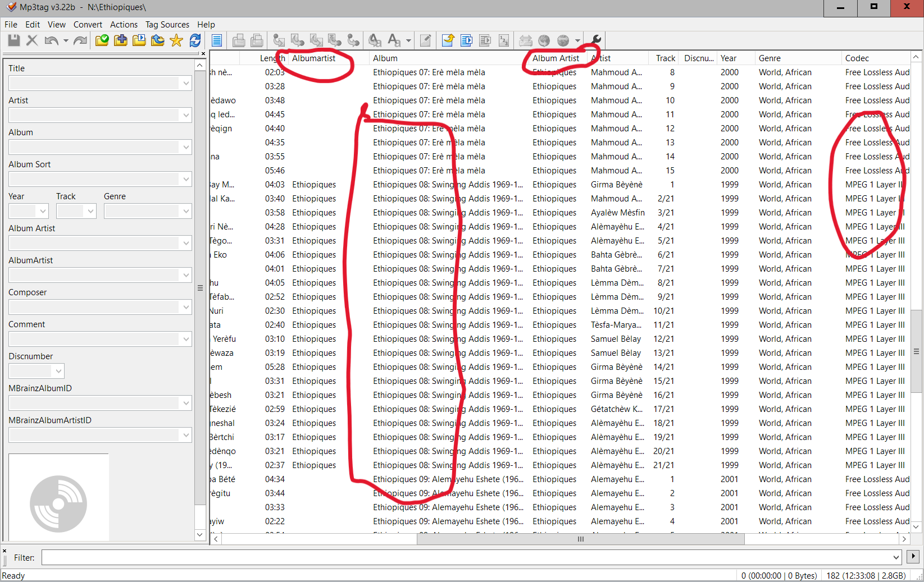Click the Undo arrow icon
924x582 pixels.
51,40
